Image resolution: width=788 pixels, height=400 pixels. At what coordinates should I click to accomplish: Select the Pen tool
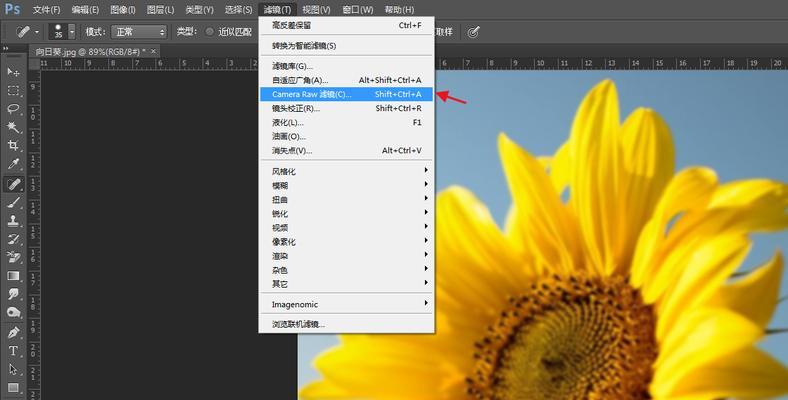(x=13, y=333)
